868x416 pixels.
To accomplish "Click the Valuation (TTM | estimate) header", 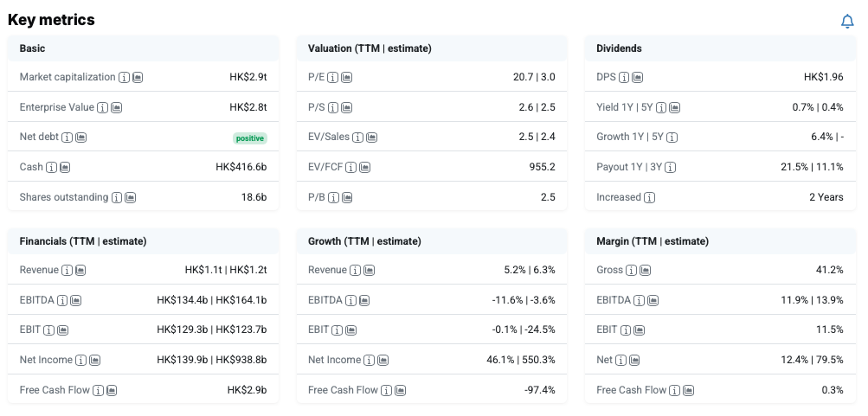I will tap(370, 48).
